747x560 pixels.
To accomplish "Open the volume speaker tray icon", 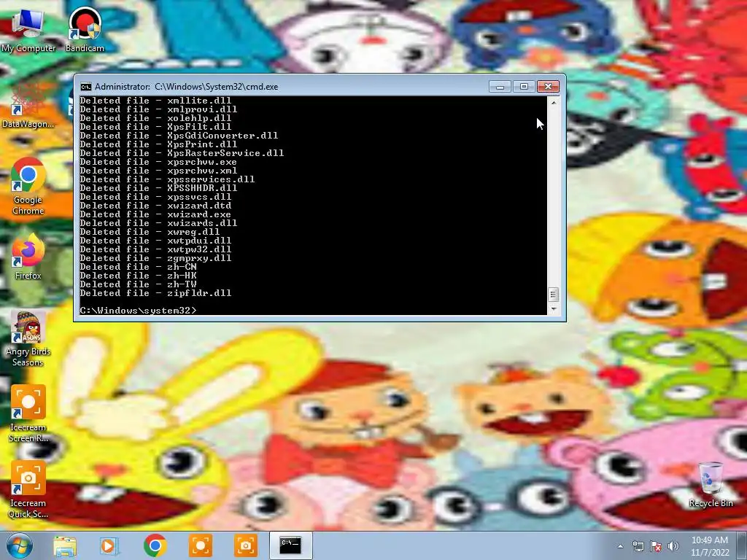I will click(673, 546).
